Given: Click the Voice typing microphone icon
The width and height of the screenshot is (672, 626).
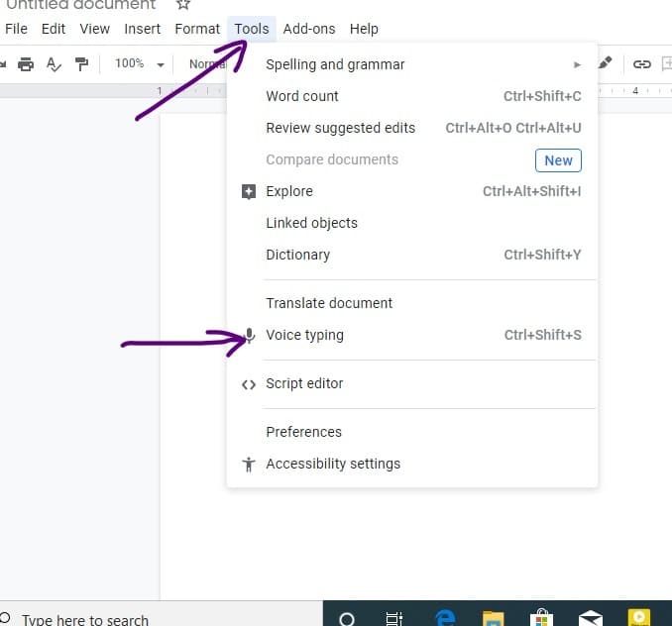Looking at the screenshot, I should pyautogui.click(x=250, y=336).
